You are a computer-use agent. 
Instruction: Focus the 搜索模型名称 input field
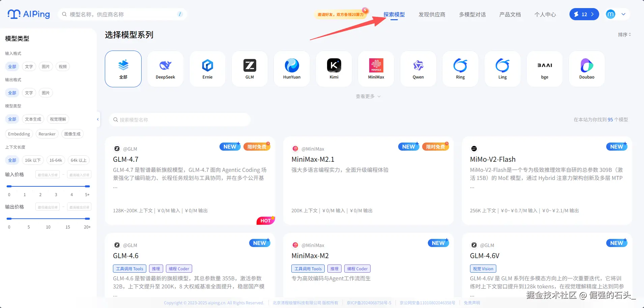[x=180, y=120]
